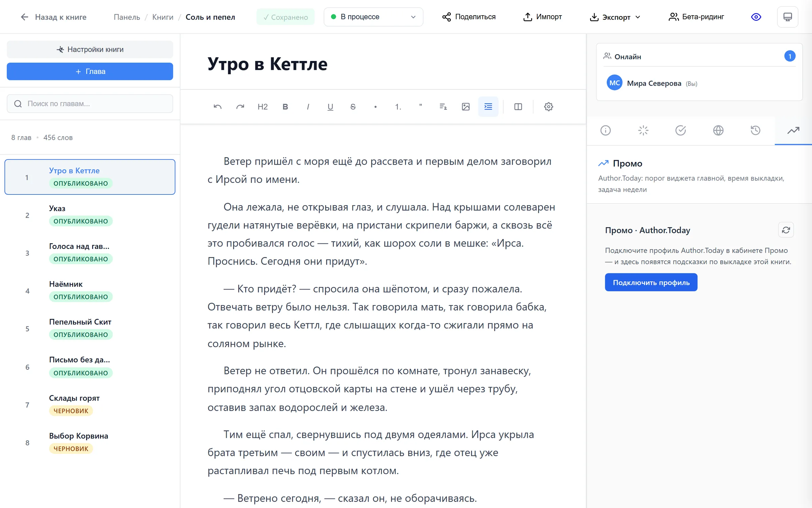Click the undo arrow in editor toolbar
The height and width of the screenshot is (508, 812).
tap(218, 107)
